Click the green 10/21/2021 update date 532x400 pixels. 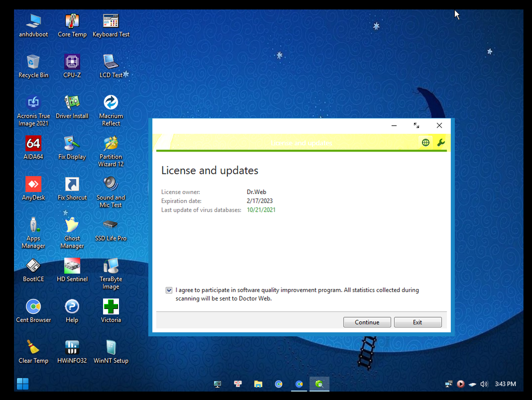pos(261,209)
